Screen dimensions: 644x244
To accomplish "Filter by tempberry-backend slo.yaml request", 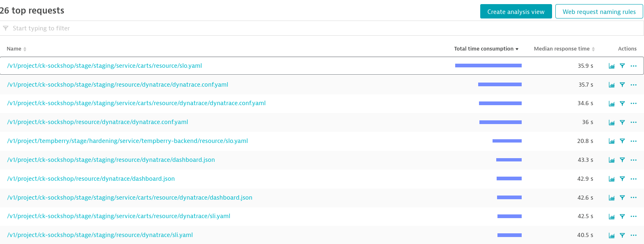I will (x=622, y=141).
